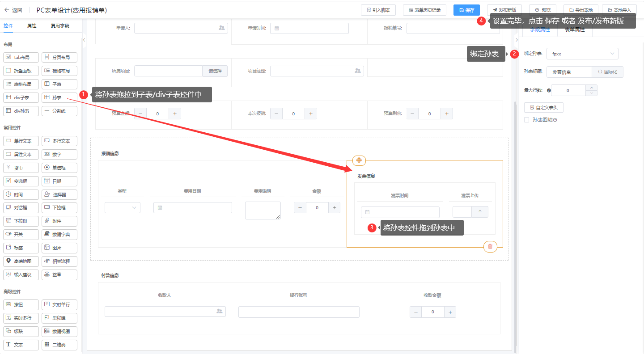Click plus on 本次报销 stepper

tap(311, 114)
